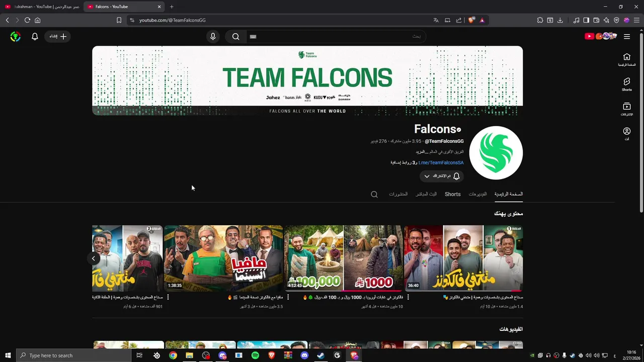Bookmark this page icon

119,20
